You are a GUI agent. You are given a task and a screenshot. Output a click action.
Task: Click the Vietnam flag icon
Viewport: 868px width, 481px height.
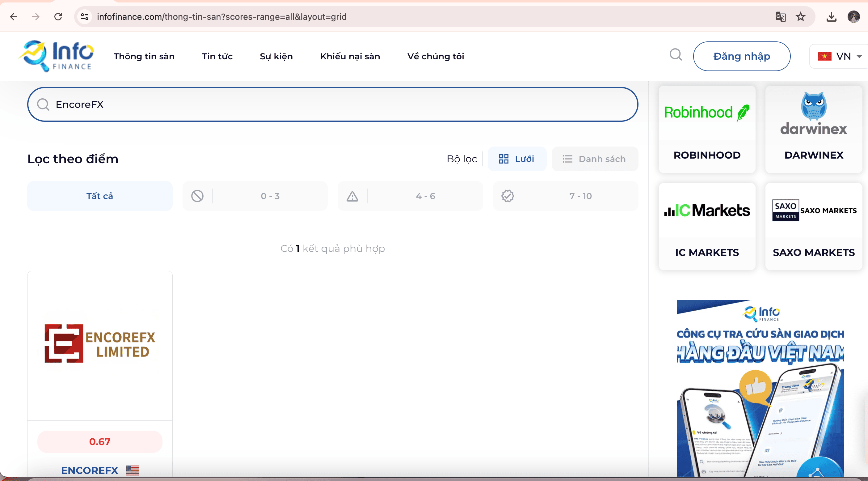click(824, 56)
